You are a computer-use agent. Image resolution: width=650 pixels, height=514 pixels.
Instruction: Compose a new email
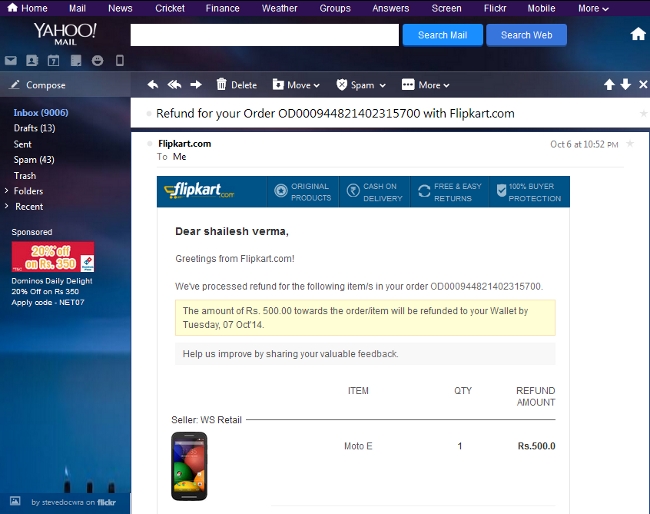[x=38, y=85]
